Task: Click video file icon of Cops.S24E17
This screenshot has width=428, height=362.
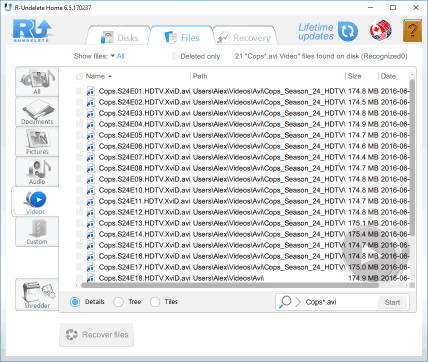Action: pyautogui.click(x=90, y=267)
